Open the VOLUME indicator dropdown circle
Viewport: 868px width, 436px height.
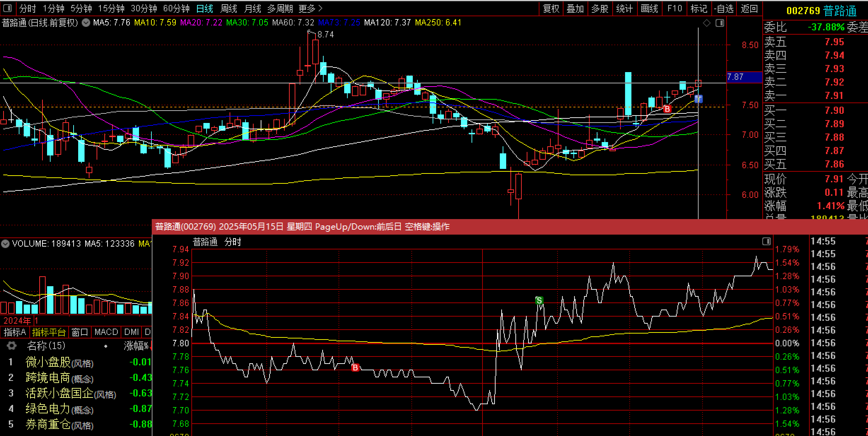click(5, 243)
